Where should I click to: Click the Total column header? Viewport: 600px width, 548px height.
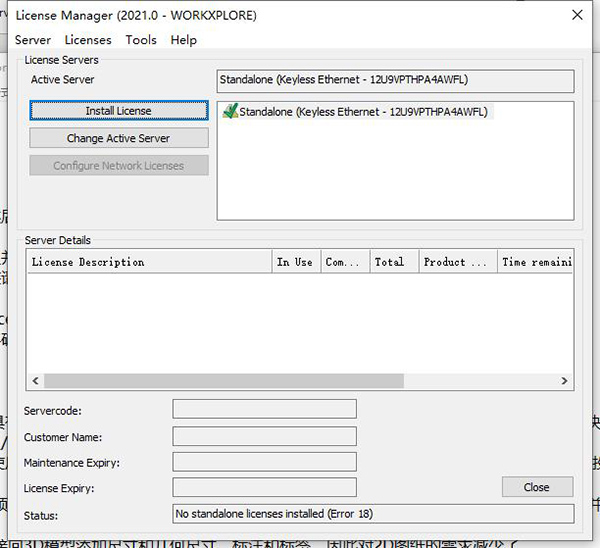coord(395,262)
